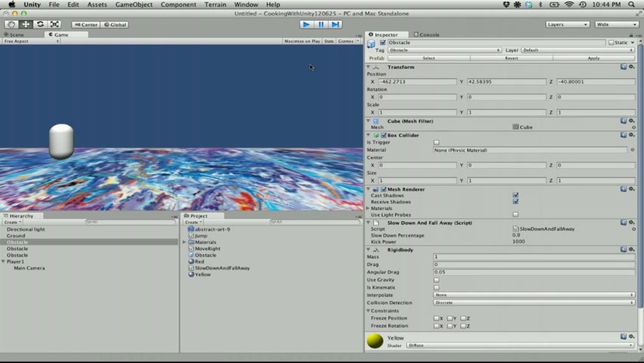Open the Wi-Fi status menu
Viewport: 644px width, 363px height.
coord(569,5)
